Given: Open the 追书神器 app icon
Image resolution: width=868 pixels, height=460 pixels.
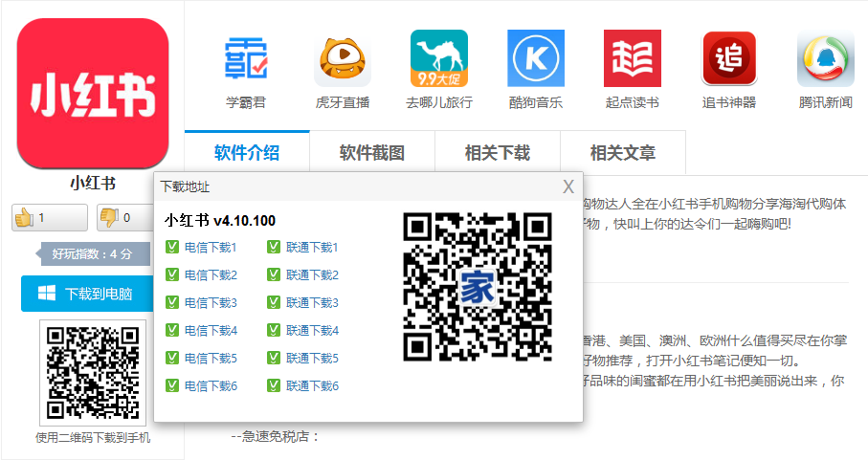Looking at the screenshot, I should pos(728,58).
